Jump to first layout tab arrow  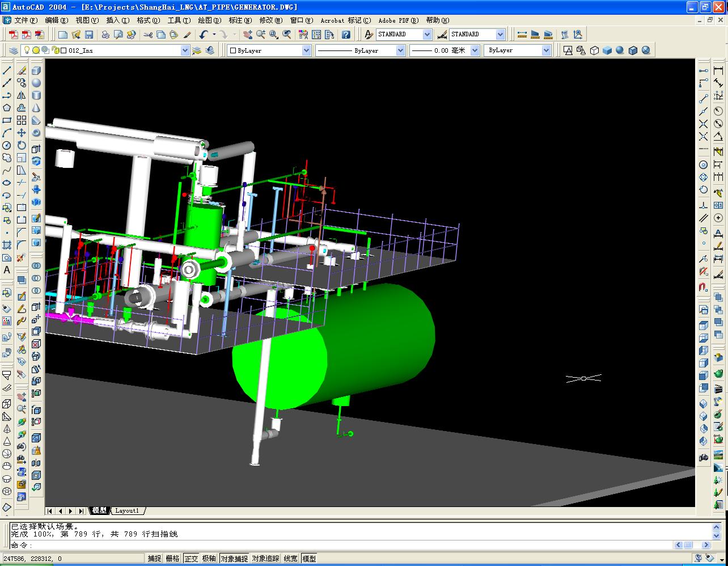point(51,511)
